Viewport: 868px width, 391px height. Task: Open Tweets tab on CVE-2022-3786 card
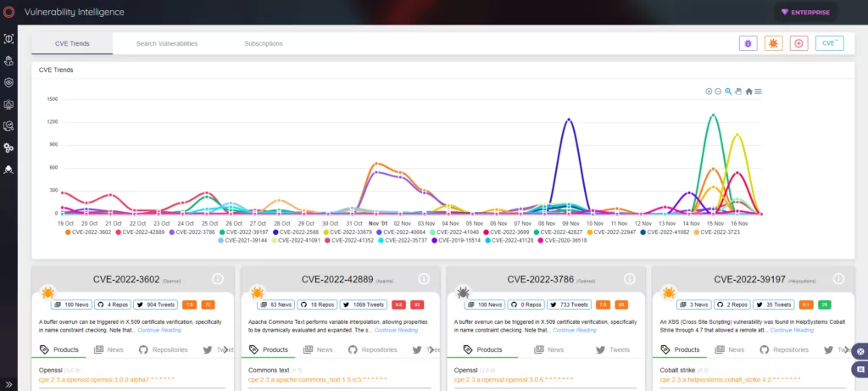click(x=613, y=349)
